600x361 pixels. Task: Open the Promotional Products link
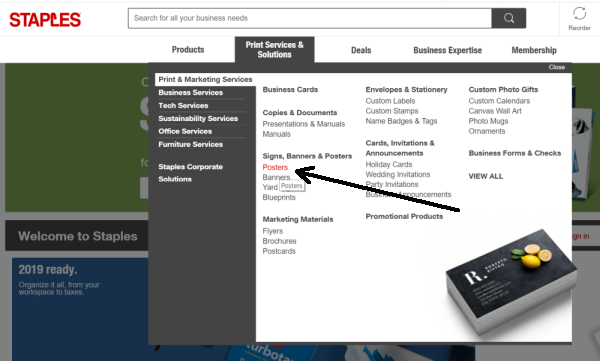[x=404, y=216]
